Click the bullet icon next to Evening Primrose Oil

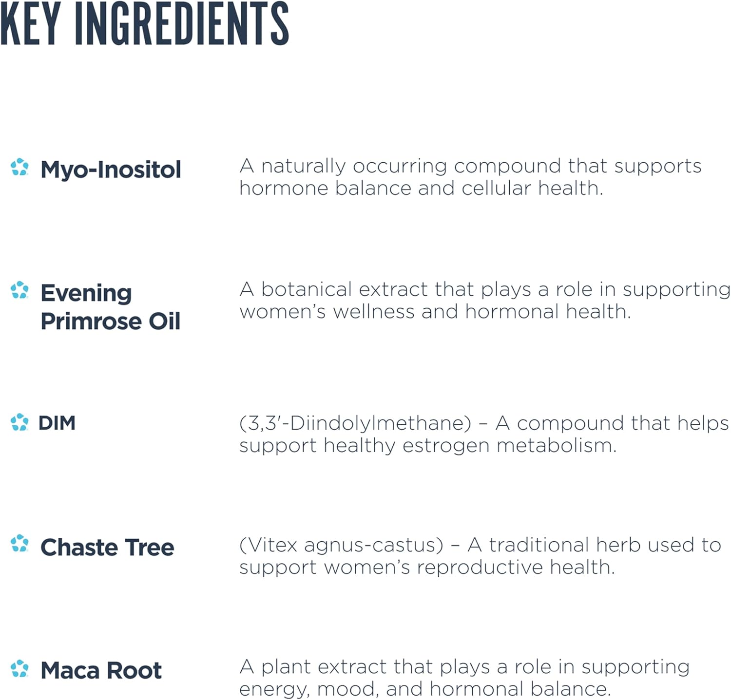coord(19,290)
